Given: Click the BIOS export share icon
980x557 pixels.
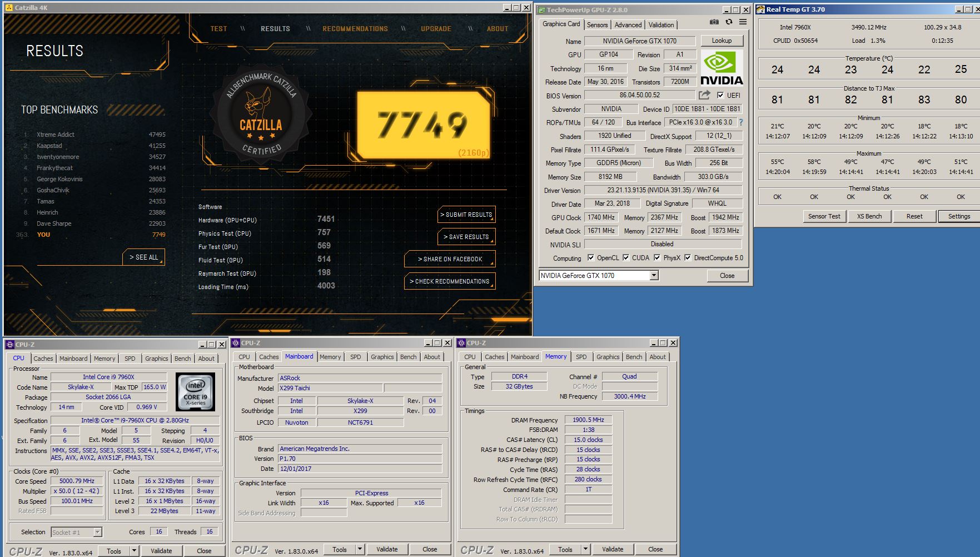Looking at the screenshot, I should point(704,95).
